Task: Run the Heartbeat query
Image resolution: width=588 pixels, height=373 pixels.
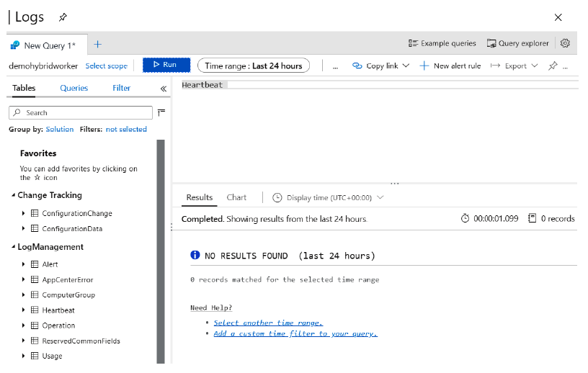Action: coord(166,65)
